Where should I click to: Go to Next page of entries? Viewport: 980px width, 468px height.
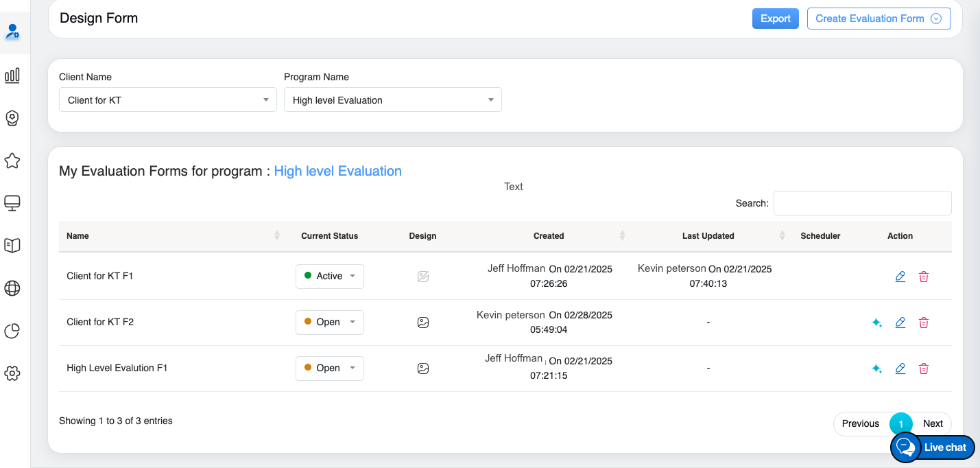click(x=933, y=423)
